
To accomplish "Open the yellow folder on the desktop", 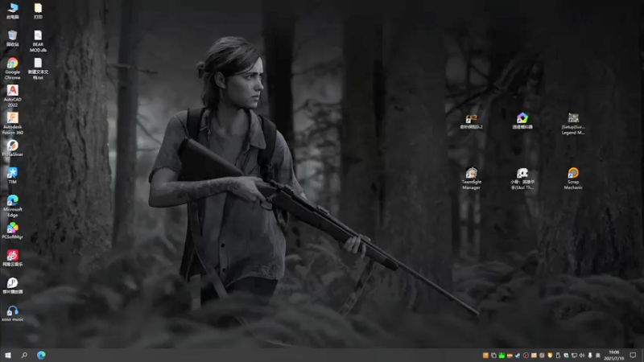I will 38,10.
